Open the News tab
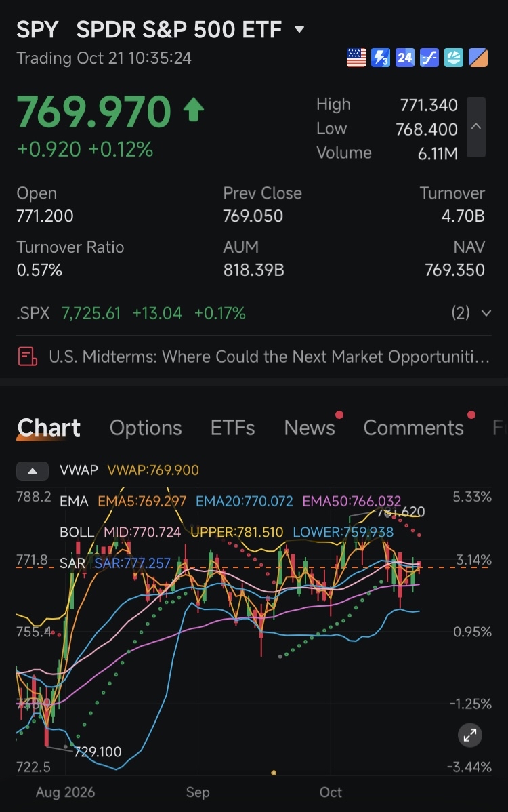508x812 pixels. 310,428
